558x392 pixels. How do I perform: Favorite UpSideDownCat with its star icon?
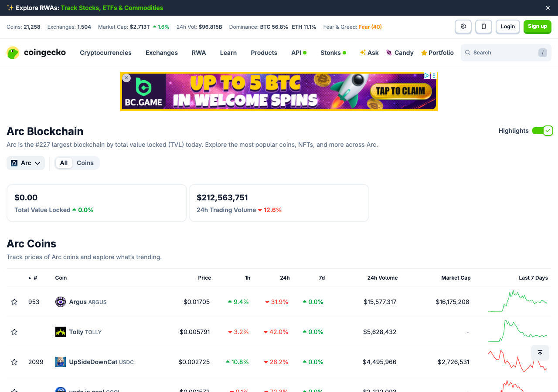(14, 362)
